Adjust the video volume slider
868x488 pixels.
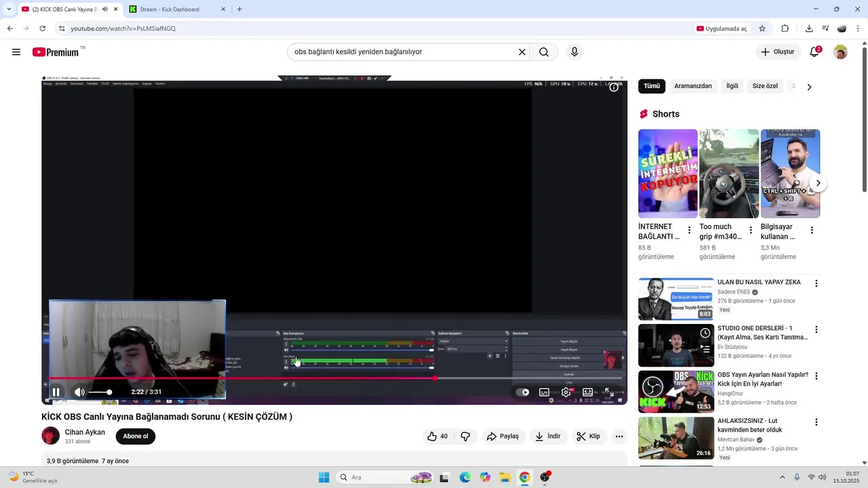click(100, 392)
